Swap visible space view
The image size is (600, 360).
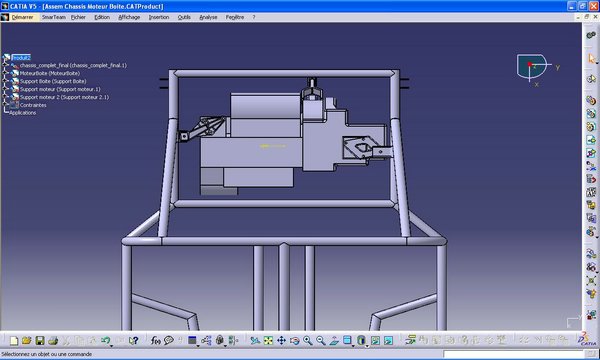click(x=388, y=340)
